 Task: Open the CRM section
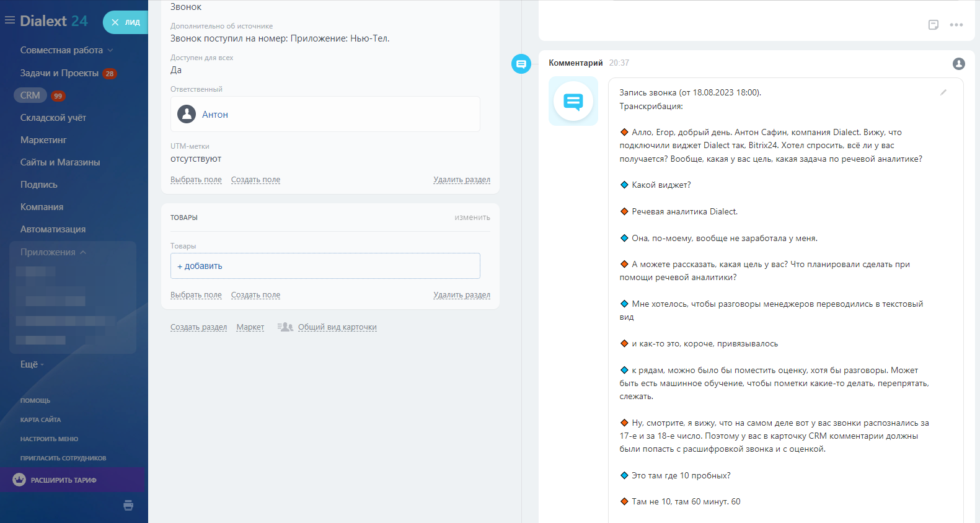point(30,95)
